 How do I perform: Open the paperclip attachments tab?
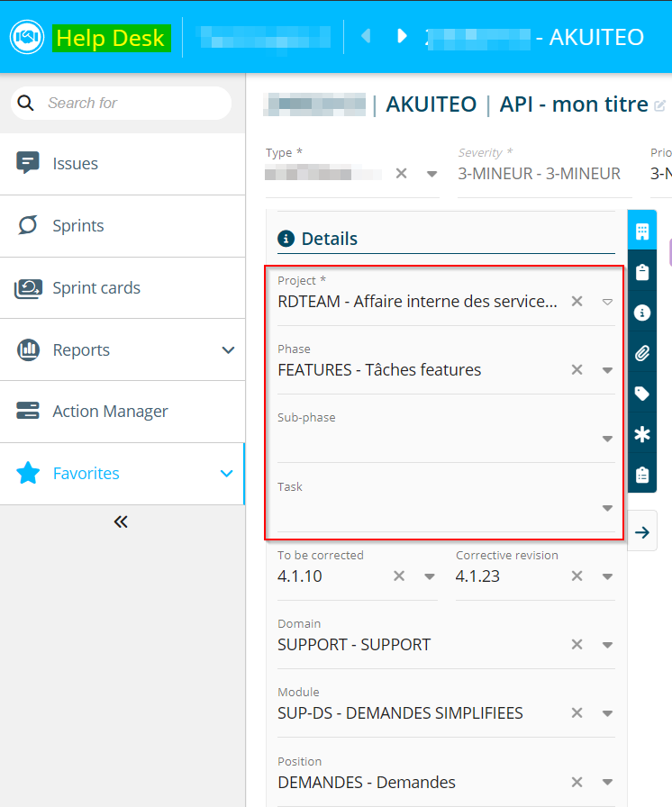[x=641, y=353]
